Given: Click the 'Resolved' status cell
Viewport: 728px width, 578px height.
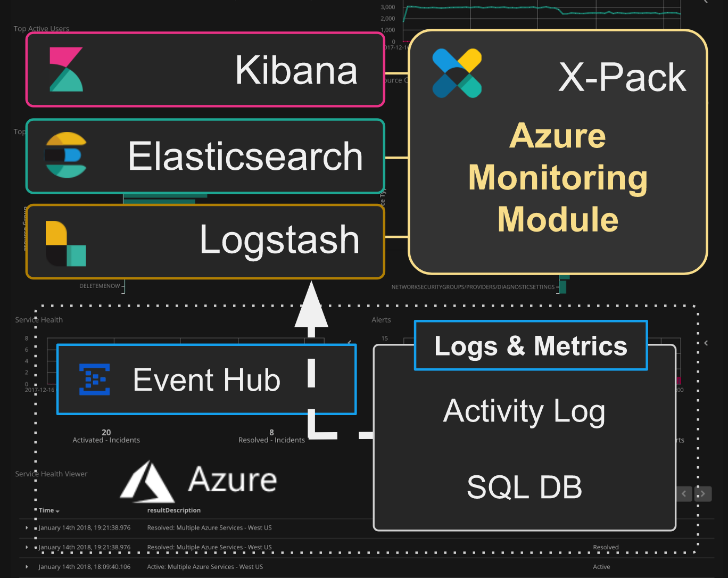Looking at the screenshot, I should tap(606, 547).
